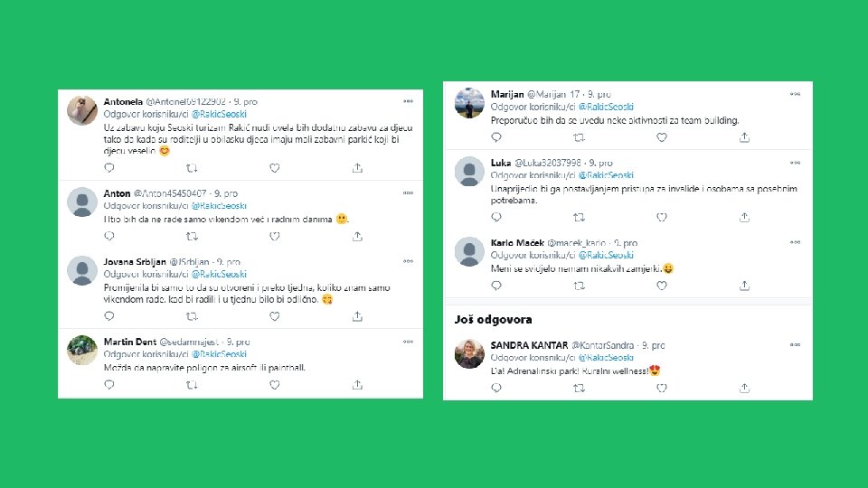Viewport: 868px width, 488px height.
Task: Like Antonela's tweet with the heart icon
Action: [x=275, y=168]
